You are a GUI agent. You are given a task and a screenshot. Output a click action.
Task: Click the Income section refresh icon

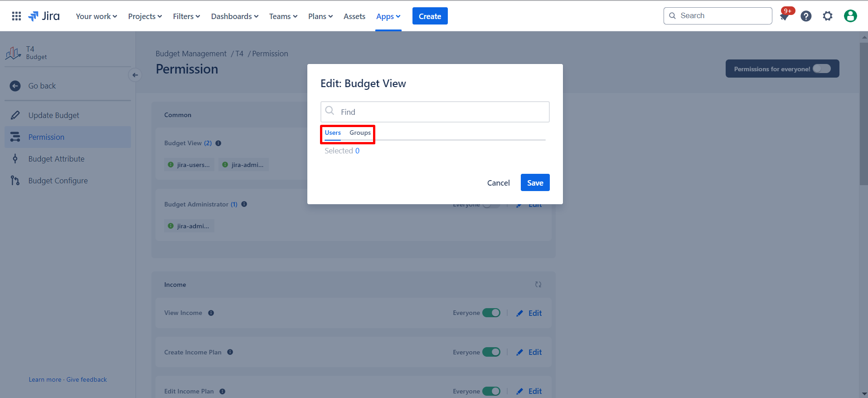(x=538, y=285)
